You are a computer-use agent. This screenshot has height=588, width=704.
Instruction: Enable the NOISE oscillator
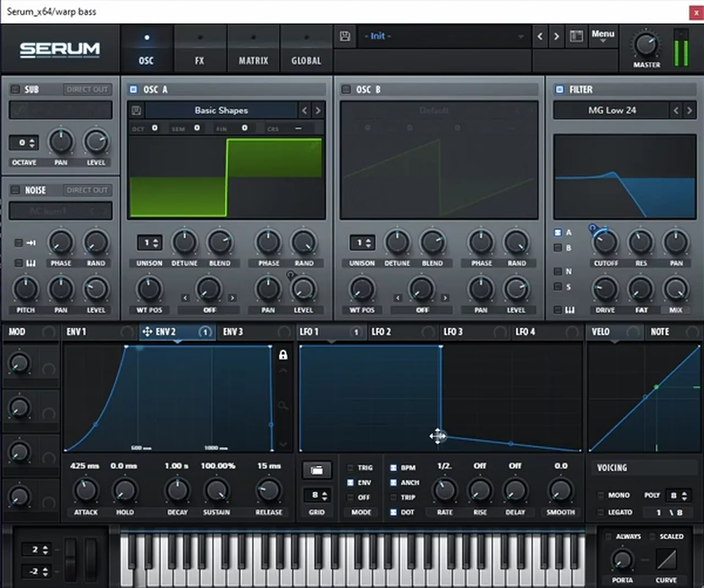15,190
